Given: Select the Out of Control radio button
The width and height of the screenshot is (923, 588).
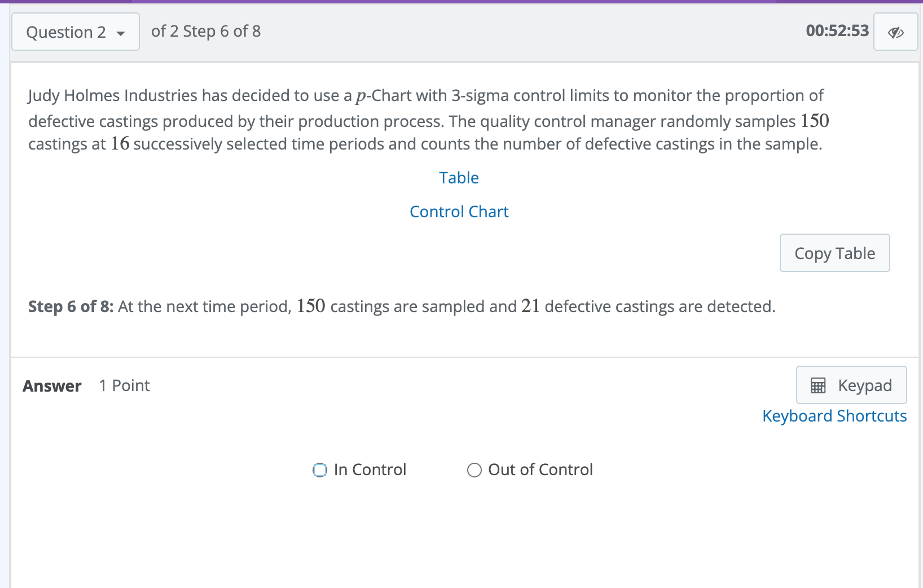Looking at the screenshot, I should click(474, 470).
